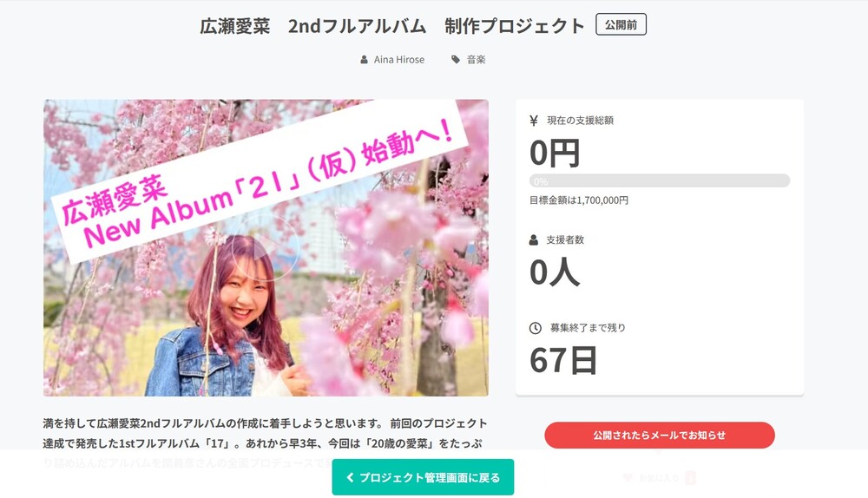This screenshot has height=498, width=868.
Task: Click the 公開前 status badge
Action: 621,25
